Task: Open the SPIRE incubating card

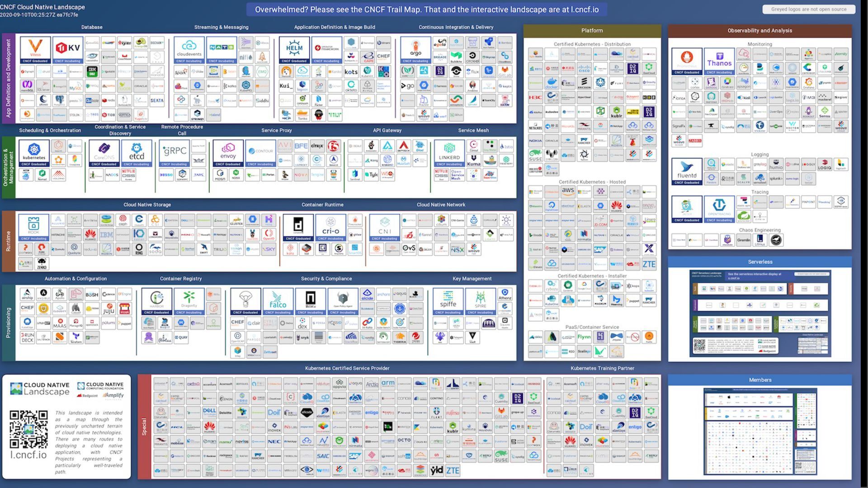Action: pyautogui.click(x=481, y=301)
